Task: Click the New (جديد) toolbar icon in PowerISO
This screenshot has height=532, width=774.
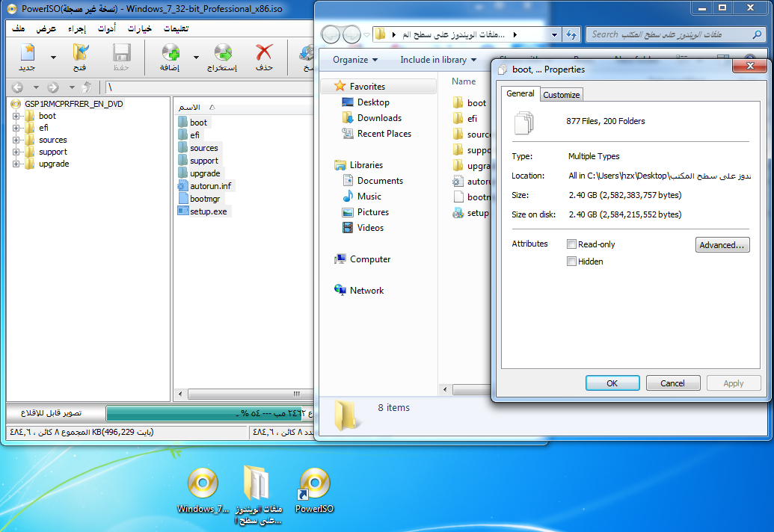Action: coord(27,58)
